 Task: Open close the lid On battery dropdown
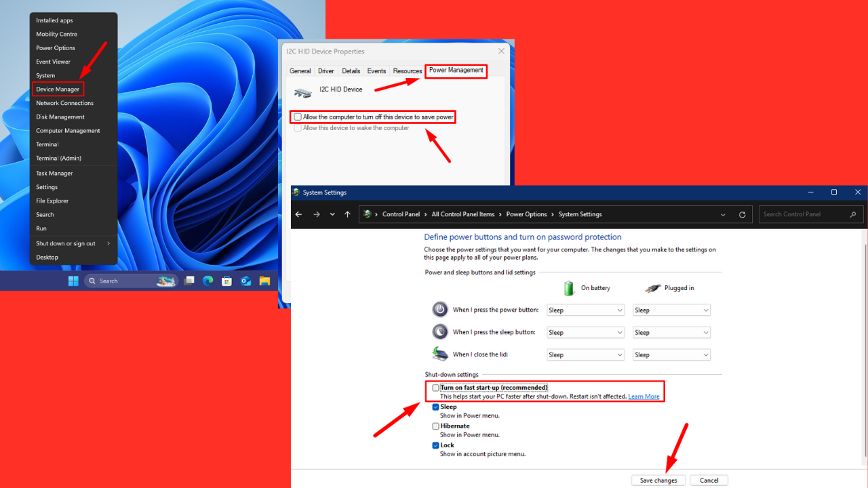[586, 355]
